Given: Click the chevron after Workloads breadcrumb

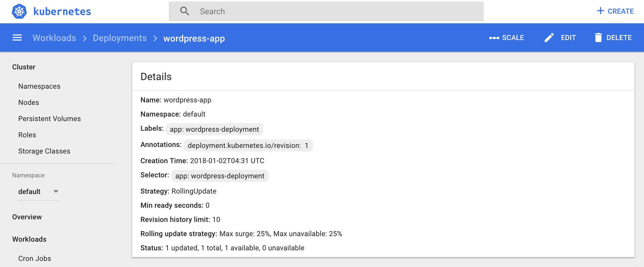Looking at the screenshot, I should (85, 38).
